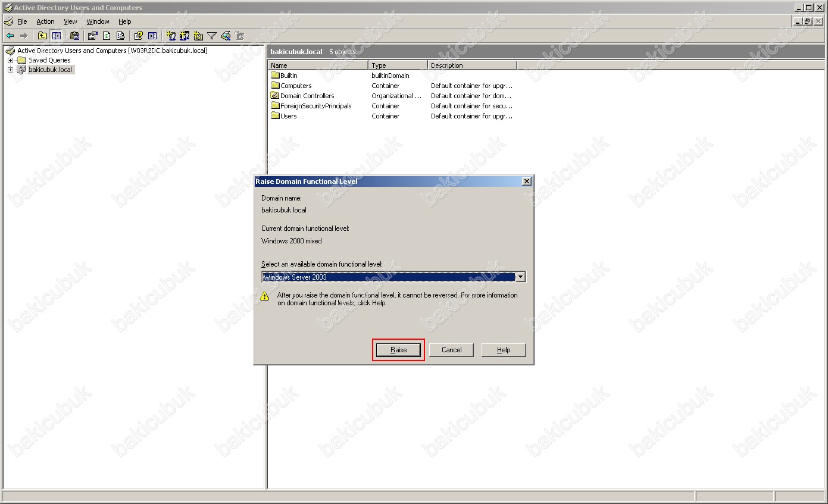Click the bakicubuk.local domain icon in tree
This screenshot has height=504, width=828.
(x=21, y=70)
